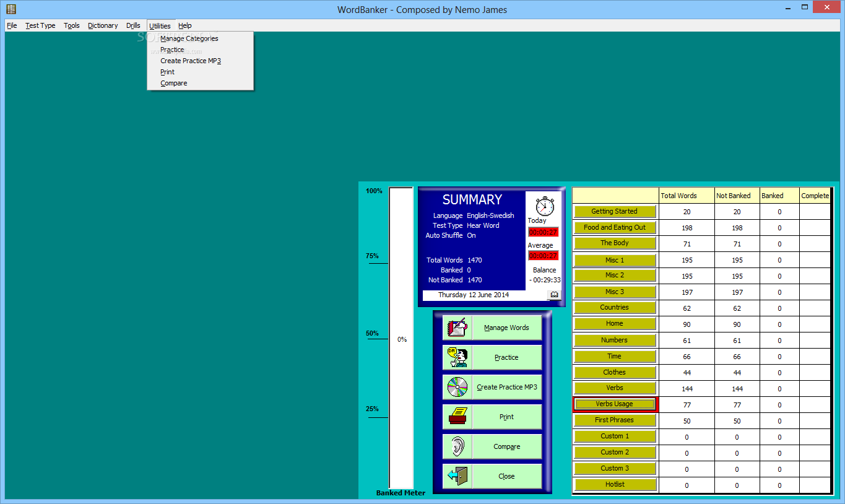Select the Misc 3 category button
Viewport: 845px width, 504px height.
point(615,292)
